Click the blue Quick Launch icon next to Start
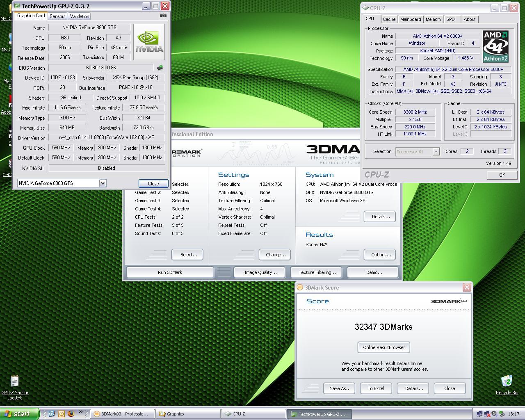Image resolution: width=525 pixels, height=420 pixels. (52, 414)
